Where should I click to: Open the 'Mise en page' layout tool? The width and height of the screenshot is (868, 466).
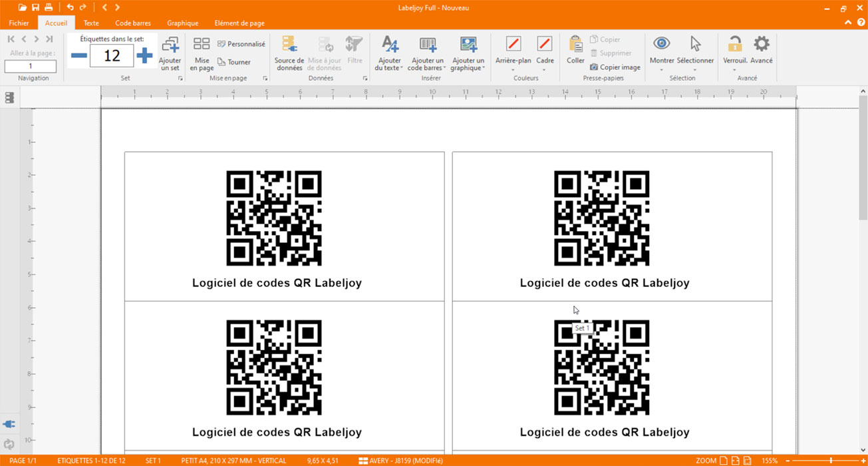[202, 53]
